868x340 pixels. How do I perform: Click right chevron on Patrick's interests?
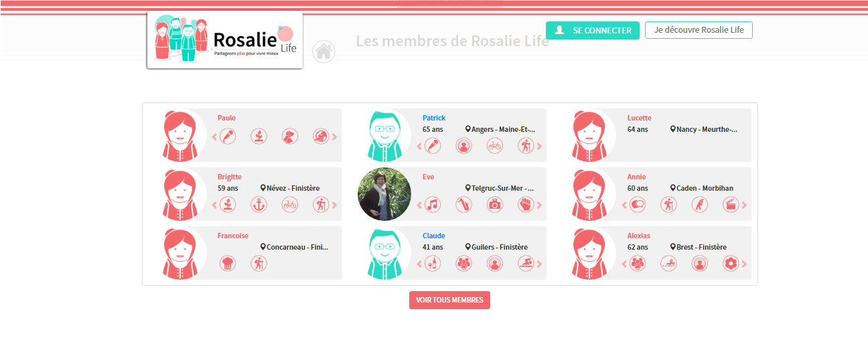[x=539, y=146]
